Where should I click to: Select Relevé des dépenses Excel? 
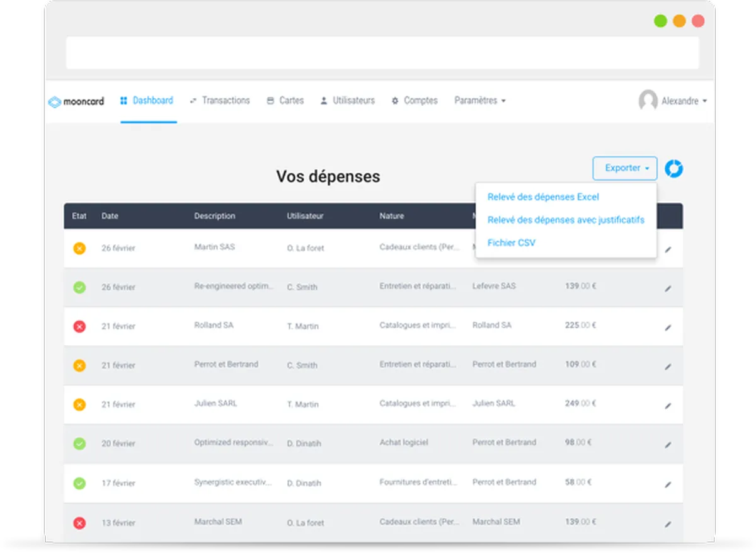coord(543,197)
